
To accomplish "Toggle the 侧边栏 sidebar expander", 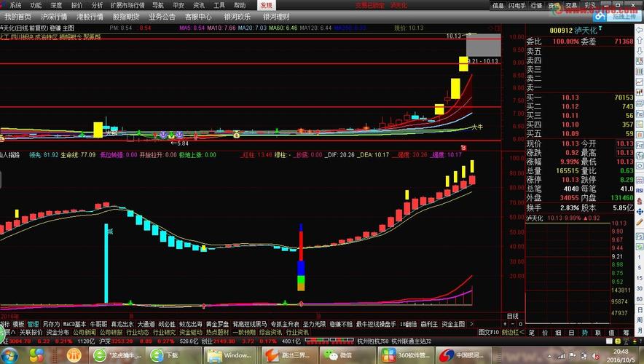I will click(512, 333).
